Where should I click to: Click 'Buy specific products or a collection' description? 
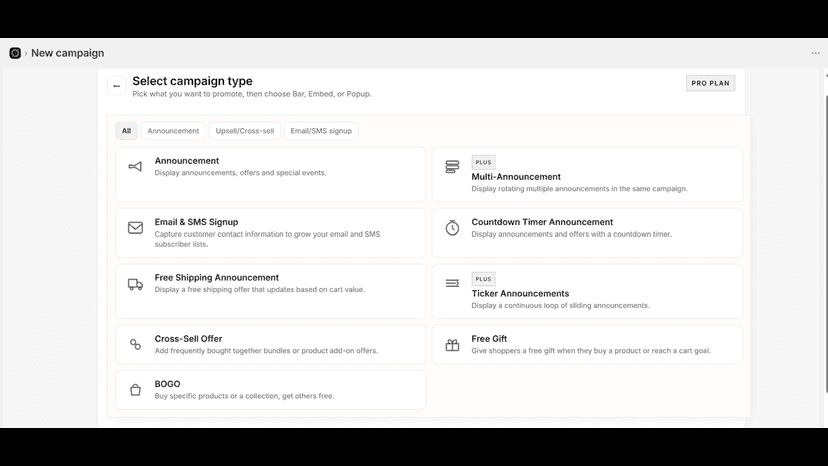(x=244, y=396)
